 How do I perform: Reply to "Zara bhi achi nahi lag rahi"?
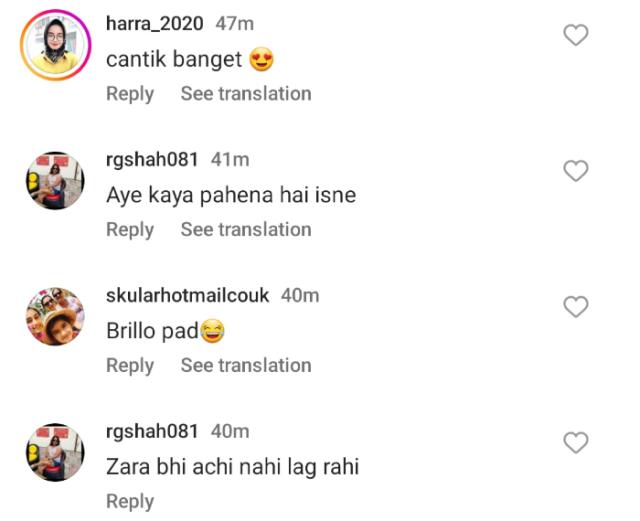(130, 501)
